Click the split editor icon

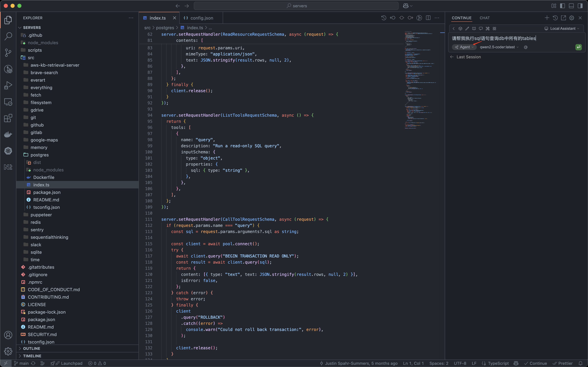pos(428,18)
